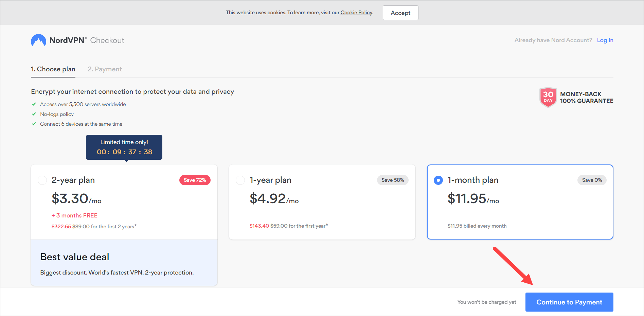
Task: Click 'Encrypt your internet connection' heading
Action: pos(132,92)
